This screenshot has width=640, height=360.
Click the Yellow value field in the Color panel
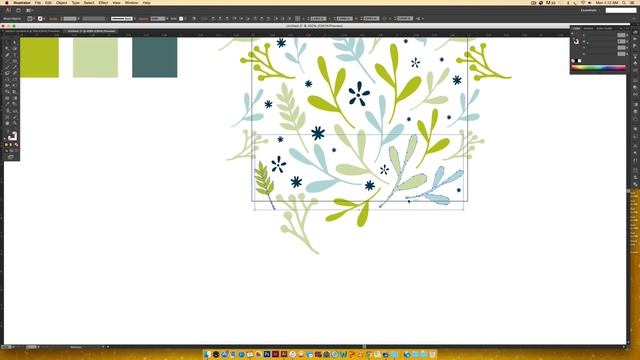[621, 47]
